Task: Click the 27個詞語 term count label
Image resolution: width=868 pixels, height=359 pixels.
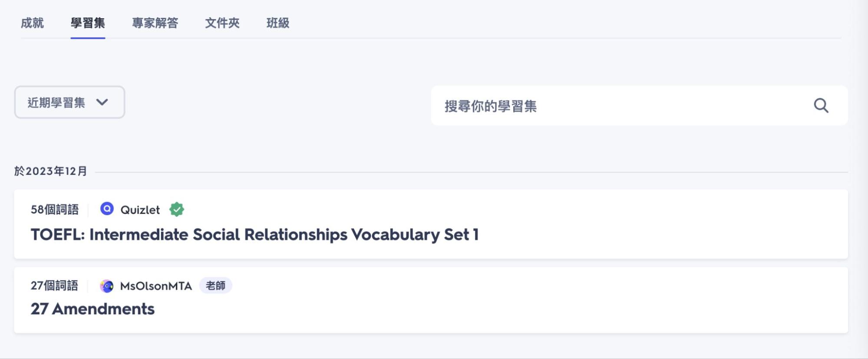Action: 56,286
